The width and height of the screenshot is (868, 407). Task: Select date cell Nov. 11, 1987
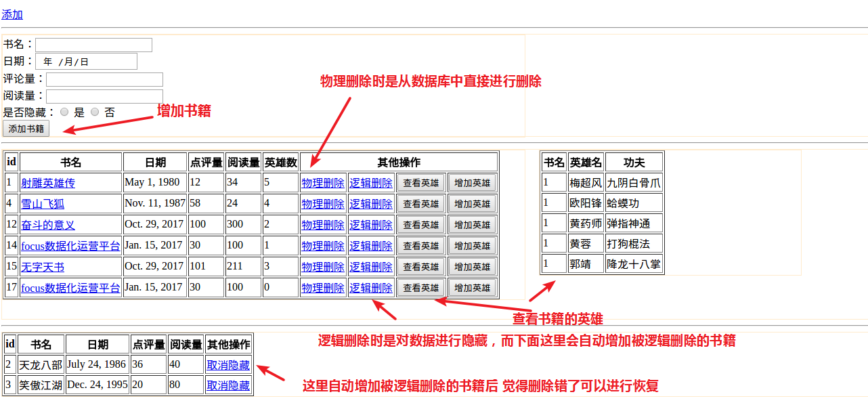(x=155, y=204)
